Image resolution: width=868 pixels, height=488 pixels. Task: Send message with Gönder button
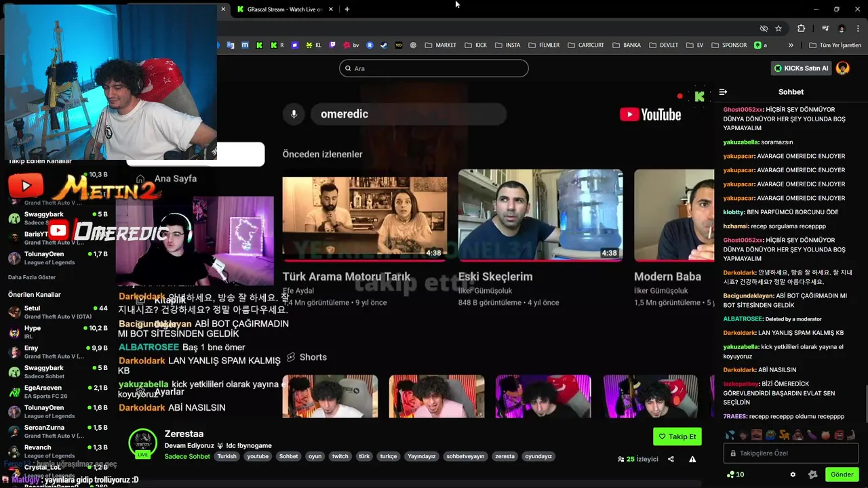(842, 474)
